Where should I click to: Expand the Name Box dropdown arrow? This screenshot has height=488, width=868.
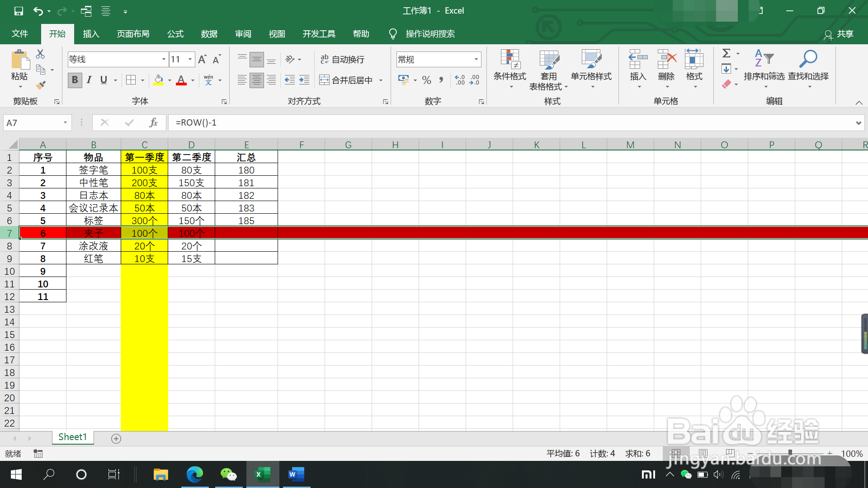point(65,122)
